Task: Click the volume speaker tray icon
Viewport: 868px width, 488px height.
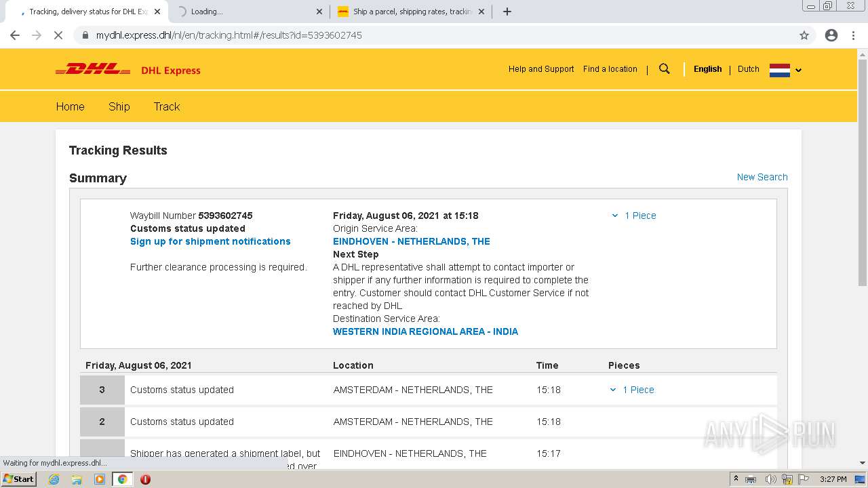Action: (770, 479)
